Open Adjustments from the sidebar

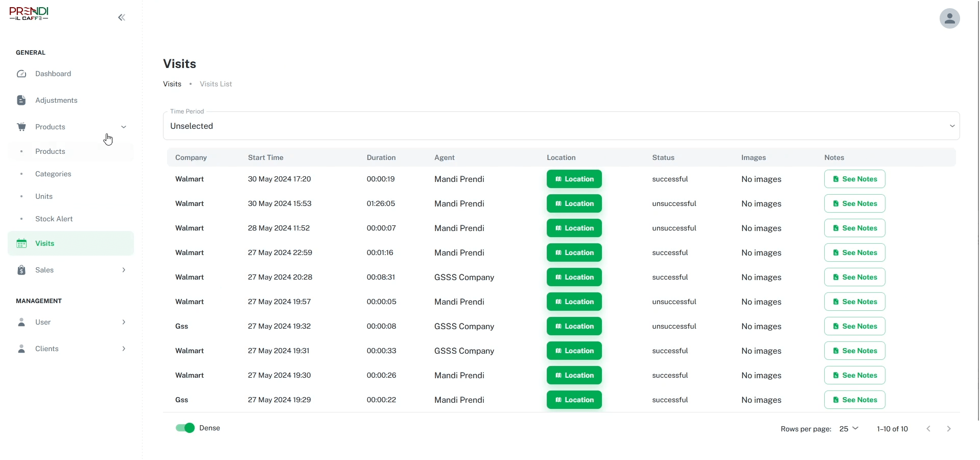(71, 100)
